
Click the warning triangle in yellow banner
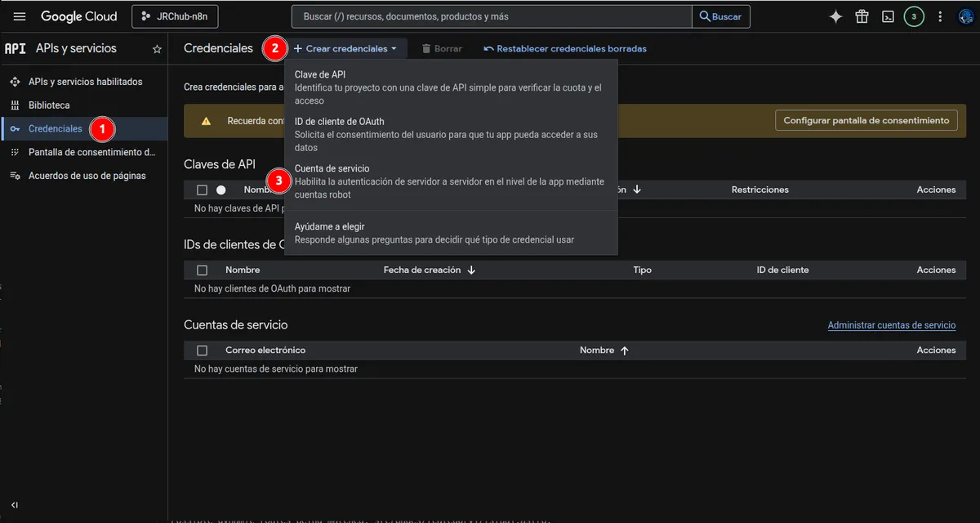click(206, 121)
